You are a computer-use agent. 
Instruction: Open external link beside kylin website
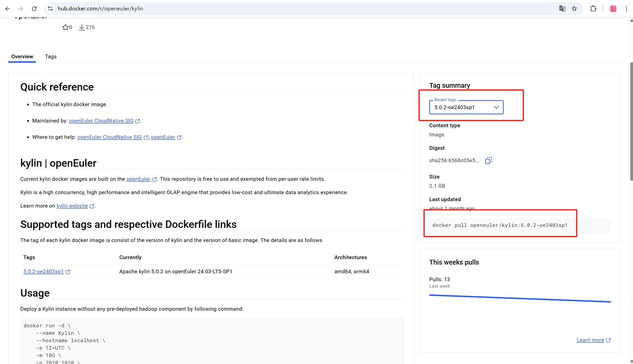pyautogui.click(x=92, y=206)
